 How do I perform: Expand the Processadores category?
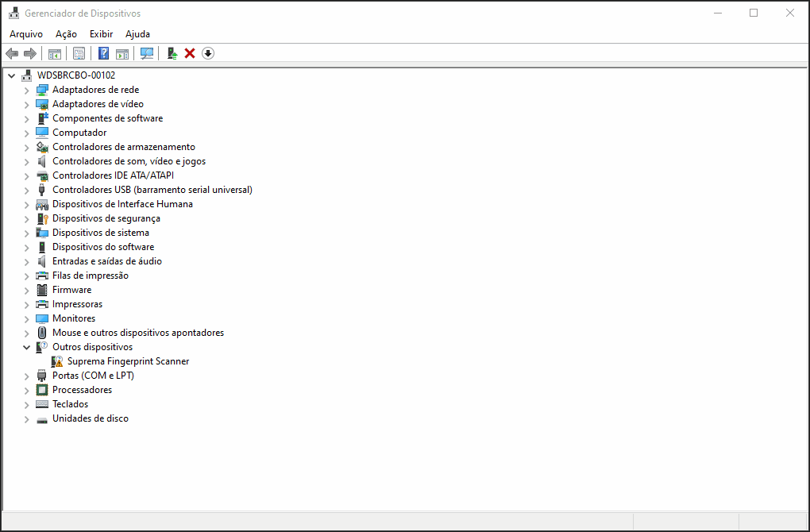(x=26, y=390)
